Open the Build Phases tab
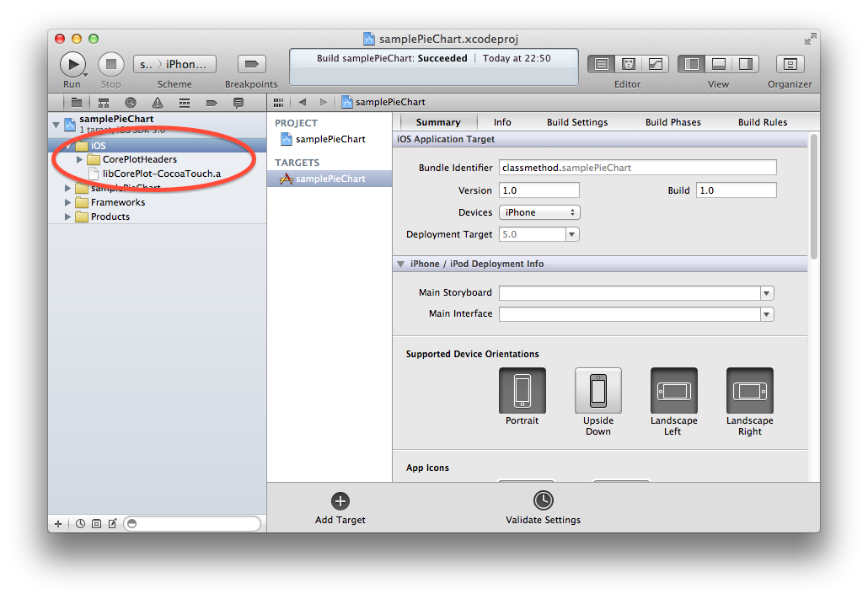This screenshot has width=868, height=599. pos(672,122)
